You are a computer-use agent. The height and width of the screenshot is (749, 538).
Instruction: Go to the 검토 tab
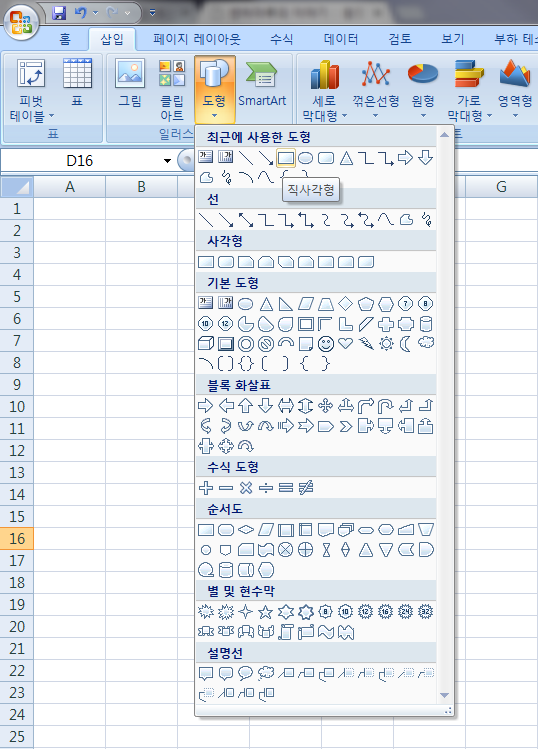(399, 39)
